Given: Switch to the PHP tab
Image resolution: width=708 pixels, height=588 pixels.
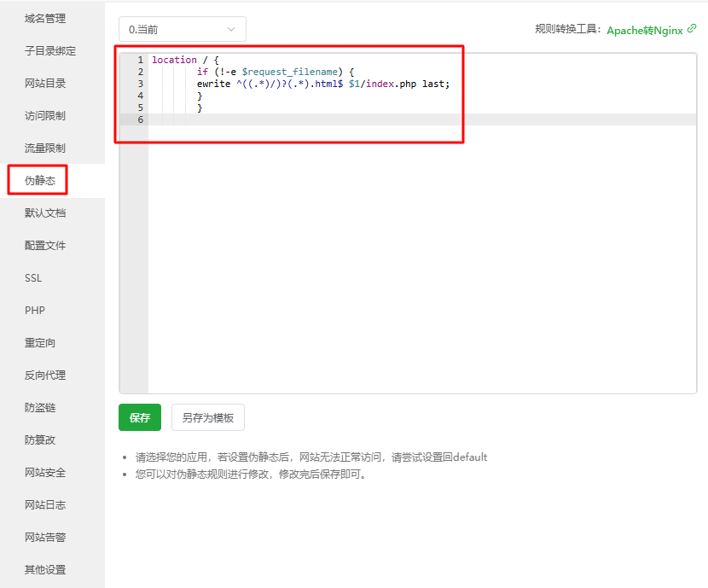Looking at the screenshot, I should pyautogui.click(x=35, y=310).
